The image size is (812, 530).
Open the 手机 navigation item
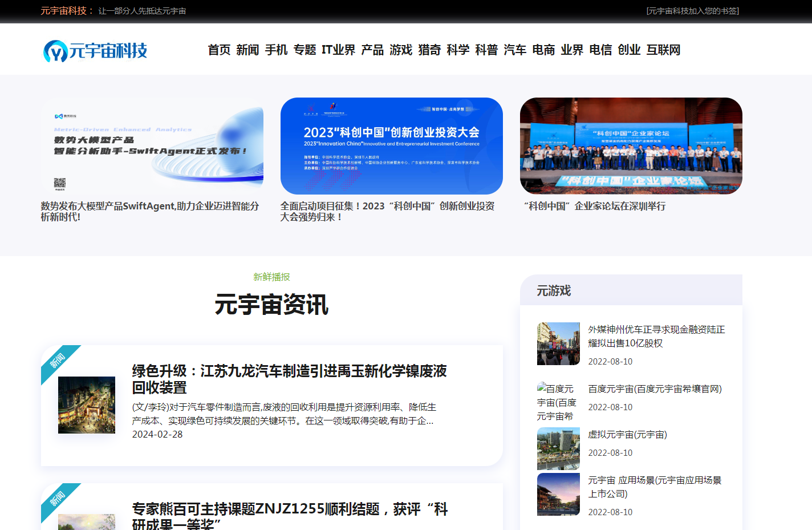pyautogui.click(x=276, y=50)
